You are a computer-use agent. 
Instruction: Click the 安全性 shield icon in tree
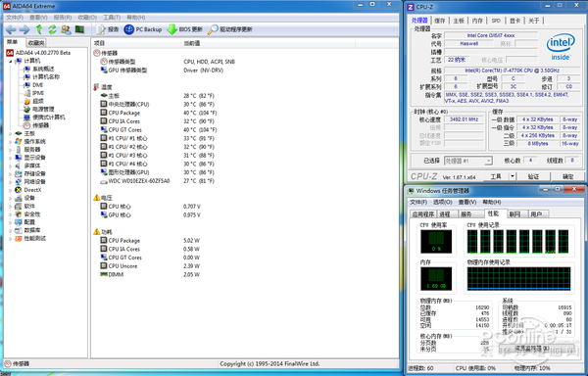coord(18,214)
